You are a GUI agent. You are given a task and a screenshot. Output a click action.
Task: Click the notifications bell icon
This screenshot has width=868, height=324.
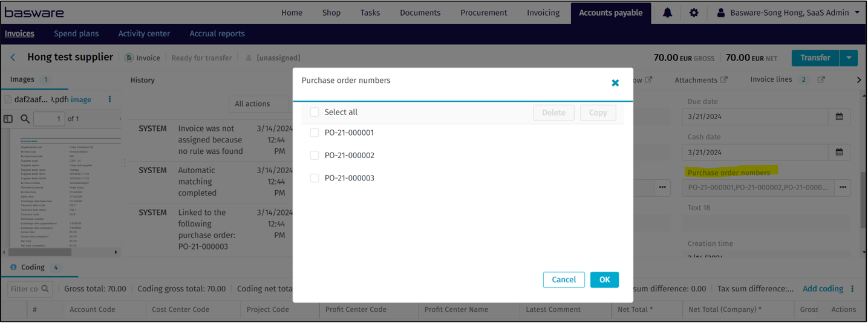[x=667, y=13]
